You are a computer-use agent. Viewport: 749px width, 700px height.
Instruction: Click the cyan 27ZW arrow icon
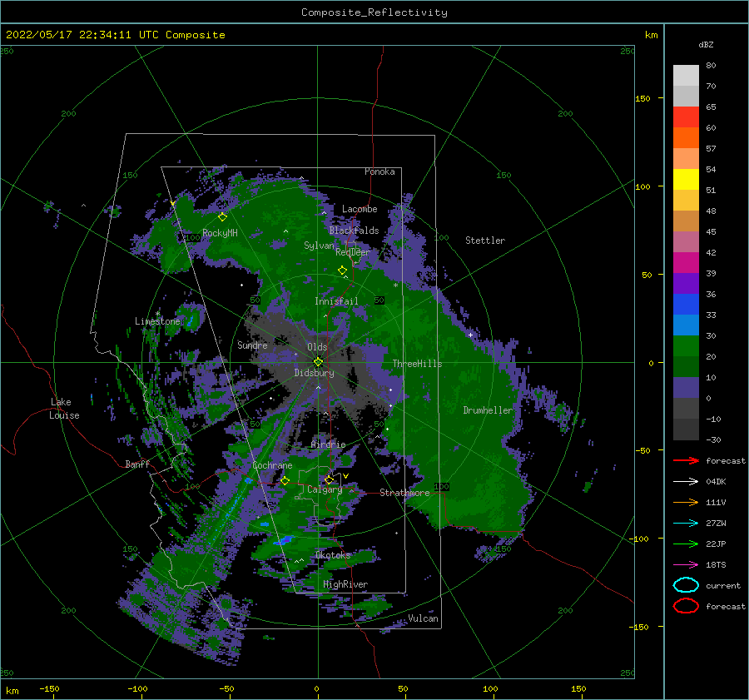click(686, 524)
